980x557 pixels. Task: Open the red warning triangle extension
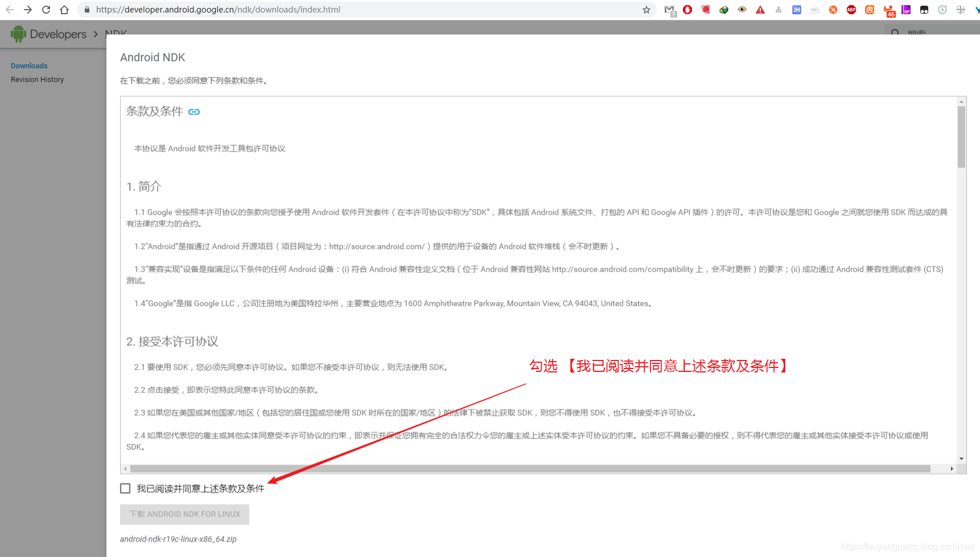pyautogui.click(x=760, y=10)
